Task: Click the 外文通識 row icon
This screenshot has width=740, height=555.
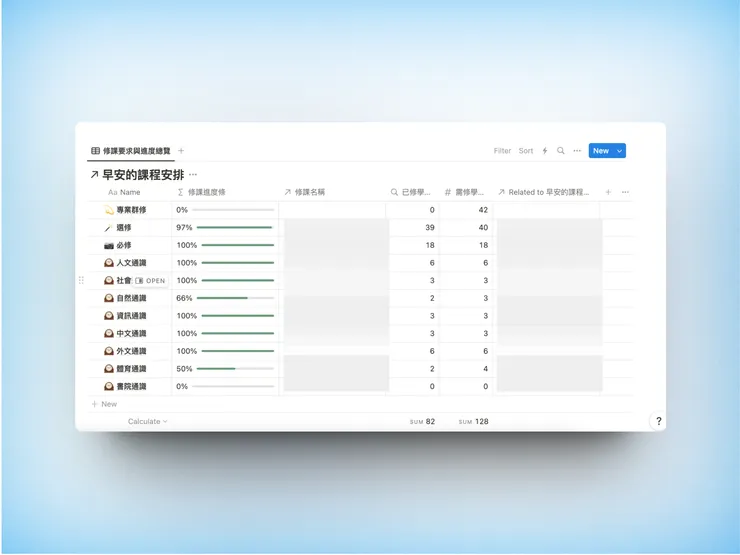Action: (x=109, y=351)
